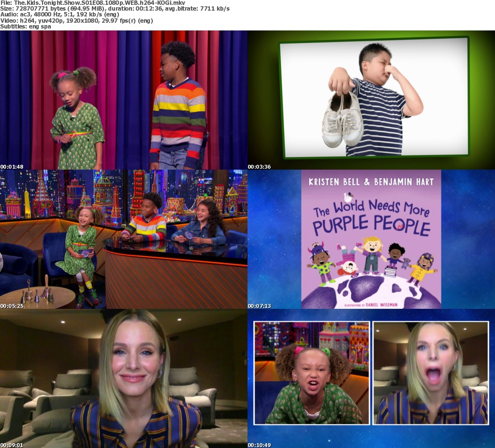Click the 00:10:49 timestamp label
Viewport: 495px width, 448px height.
[260, 445]
